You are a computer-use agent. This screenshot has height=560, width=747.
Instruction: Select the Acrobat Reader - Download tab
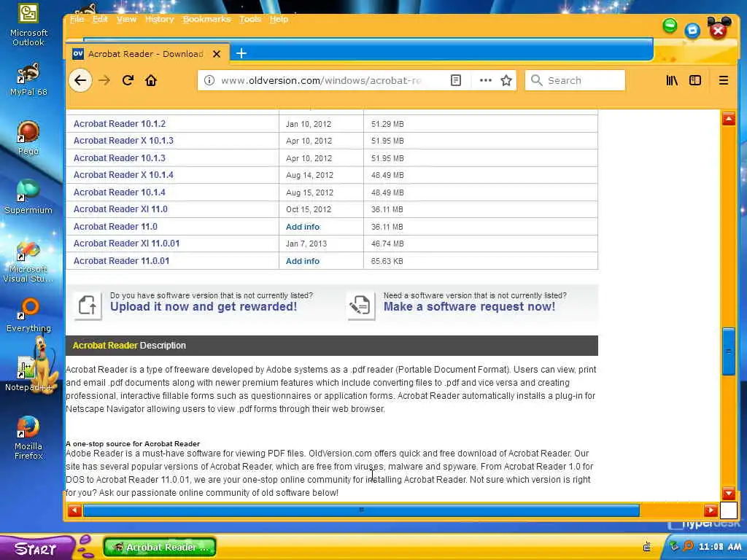pos(147,54)
